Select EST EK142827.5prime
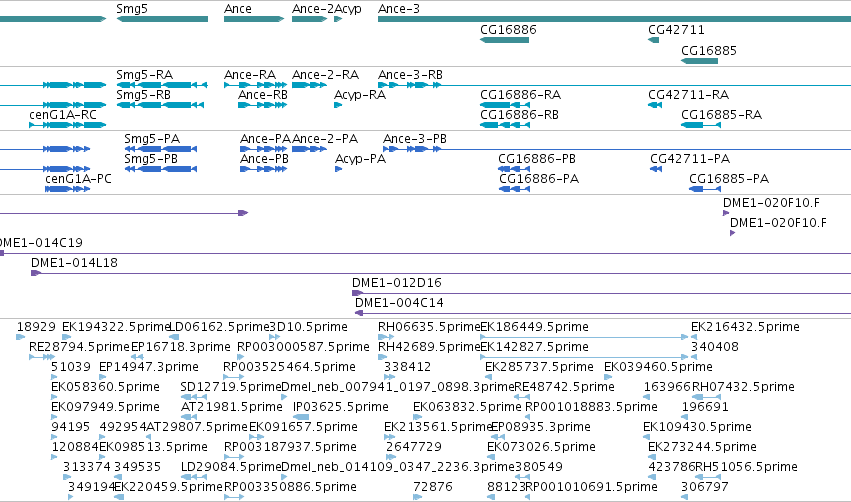 535,347
